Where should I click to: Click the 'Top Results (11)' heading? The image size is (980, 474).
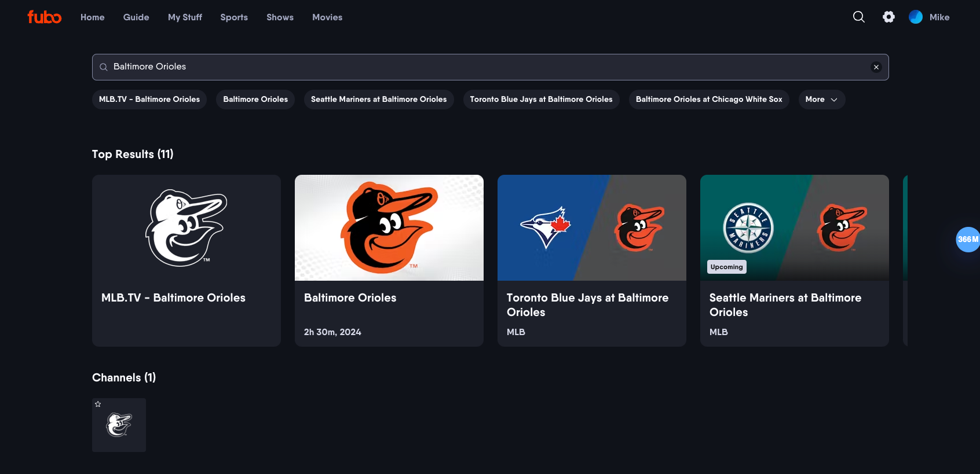pos(133,154)
